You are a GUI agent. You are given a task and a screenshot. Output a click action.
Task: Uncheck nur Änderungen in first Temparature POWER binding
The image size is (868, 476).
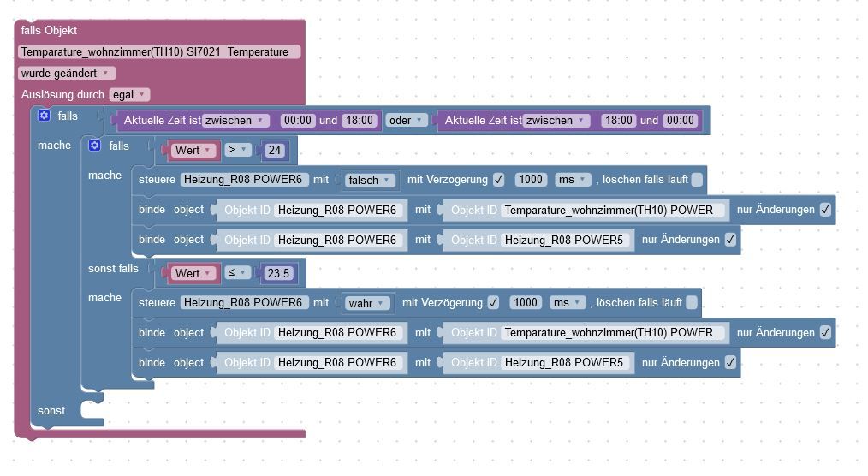[825, 209]
